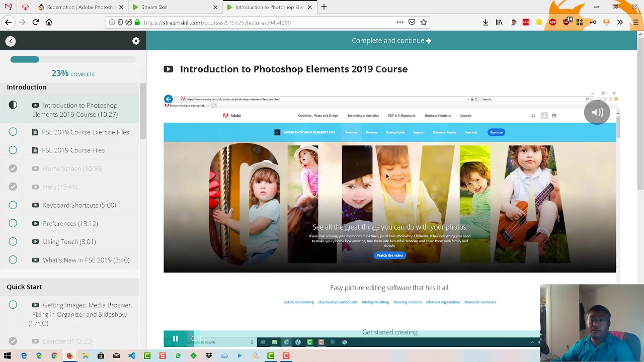Screen dimensions: 644x362
Task: Open What's New in PSE 2019 lecture
Action: [81, 260]
